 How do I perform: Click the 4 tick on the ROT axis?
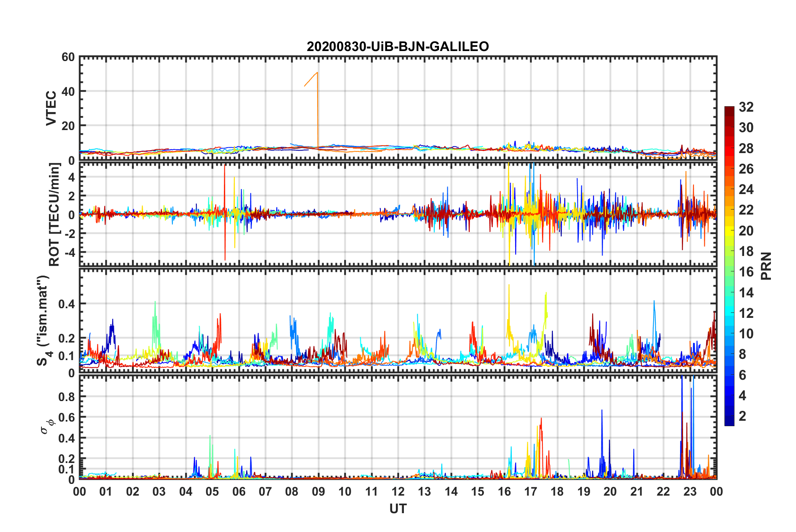tap(72, 177)
